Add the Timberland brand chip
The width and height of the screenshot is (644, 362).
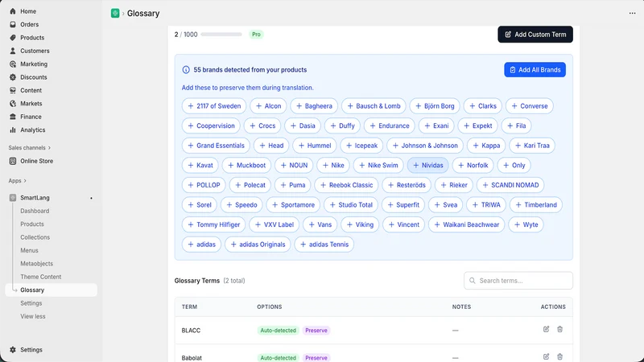coord(536,205)
